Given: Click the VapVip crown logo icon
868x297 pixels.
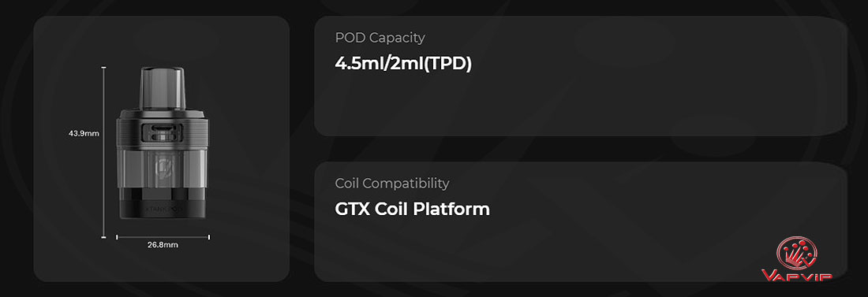Looking at the screenshot, I should click(797, 254).
